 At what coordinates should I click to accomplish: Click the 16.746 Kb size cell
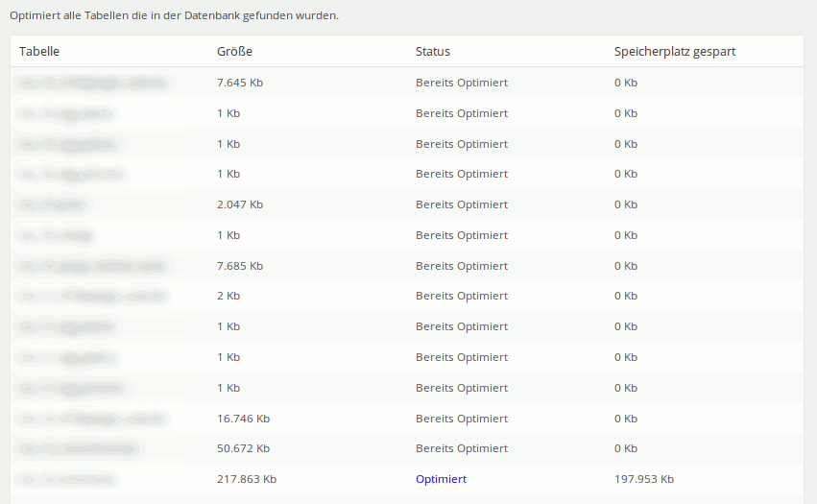pos(243,419)
